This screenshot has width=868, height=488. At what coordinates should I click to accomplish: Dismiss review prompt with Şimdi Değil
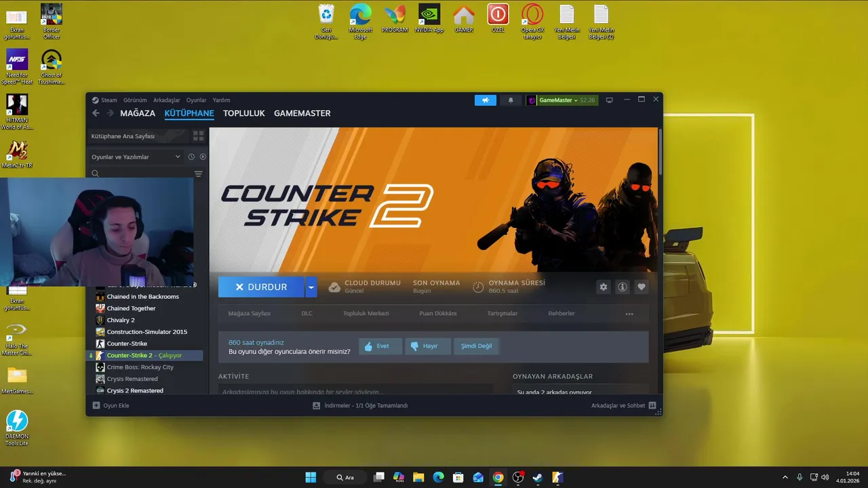click(477, 346)
